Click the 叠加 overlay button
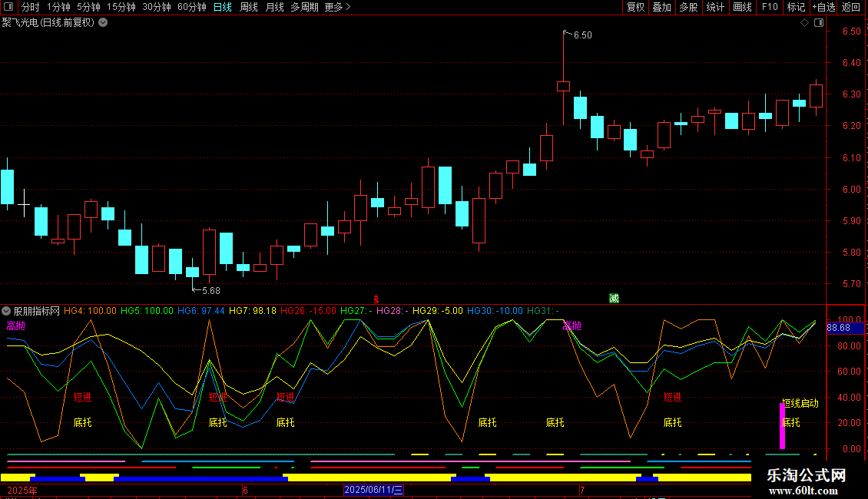868x499 pixels. (661, 7)
